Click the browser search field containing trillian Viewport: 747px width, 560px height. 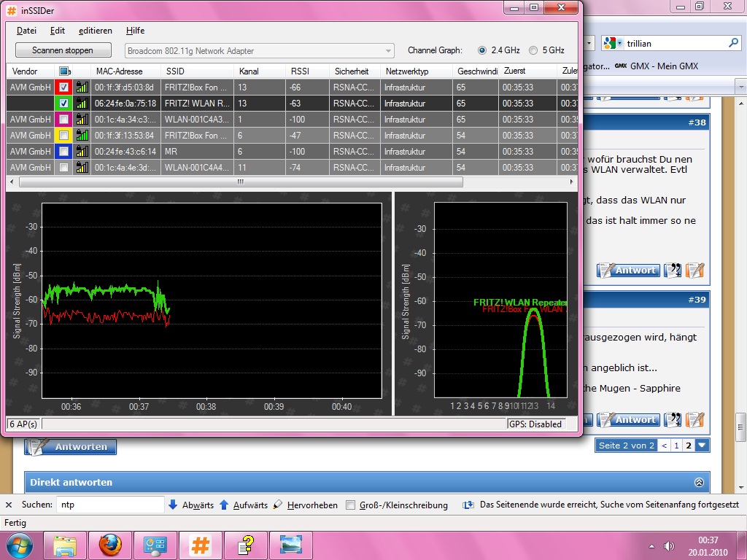click(676, 43)
